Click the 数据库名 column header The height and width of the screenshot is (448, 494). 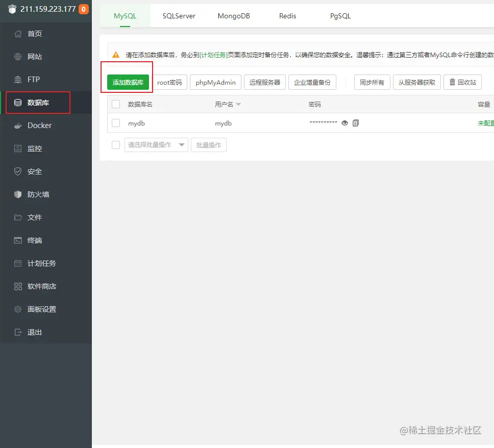140,104
